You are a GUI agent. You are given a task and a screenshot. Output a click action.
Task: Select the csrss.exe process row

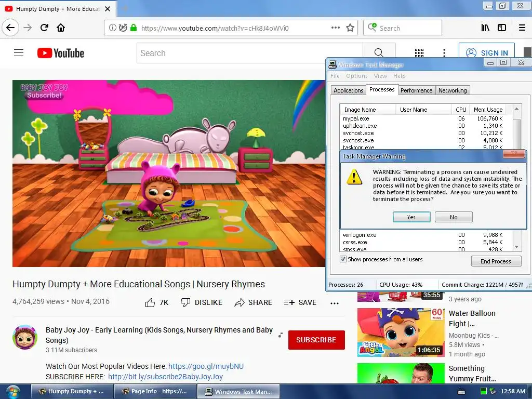(423, 242)
